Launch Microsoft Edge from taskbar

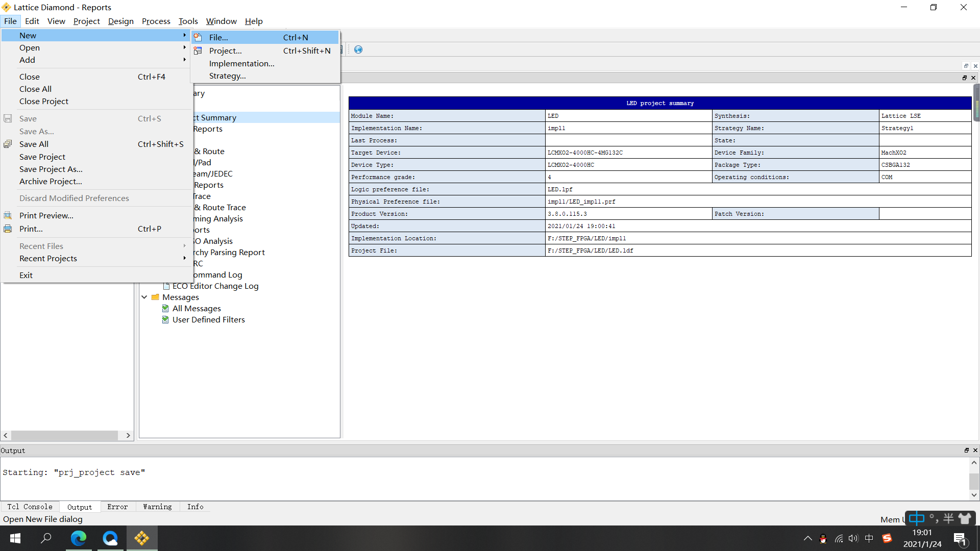point(79,538)
